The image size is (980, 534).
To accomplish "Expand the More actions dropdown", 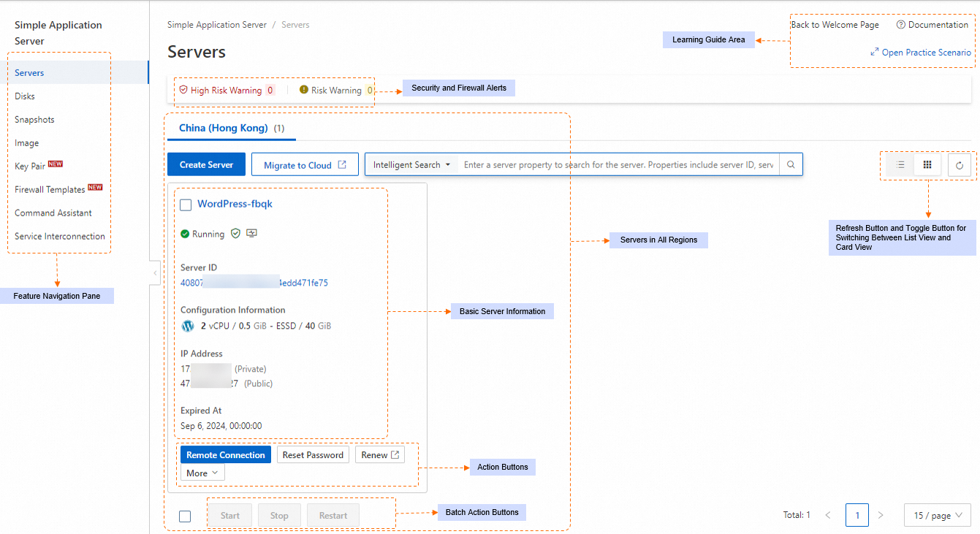I will coord(202,473).
